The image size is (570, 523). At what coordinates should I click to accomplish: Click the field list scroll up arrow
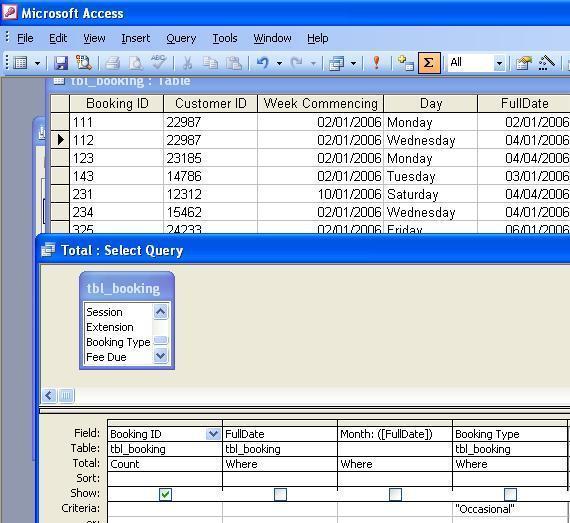click(x=160, y=312)
